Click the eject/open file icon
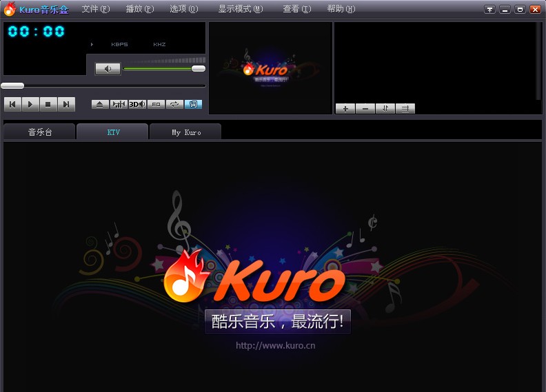Screen dimensions: 546x392 [100, 104]
